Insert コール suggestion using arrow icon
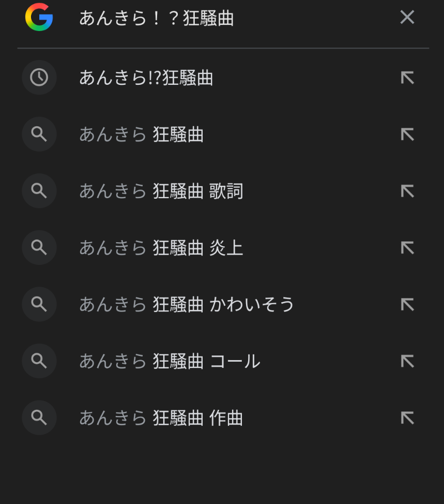Viewport: 444px width, 504px height. pos(407,361)
